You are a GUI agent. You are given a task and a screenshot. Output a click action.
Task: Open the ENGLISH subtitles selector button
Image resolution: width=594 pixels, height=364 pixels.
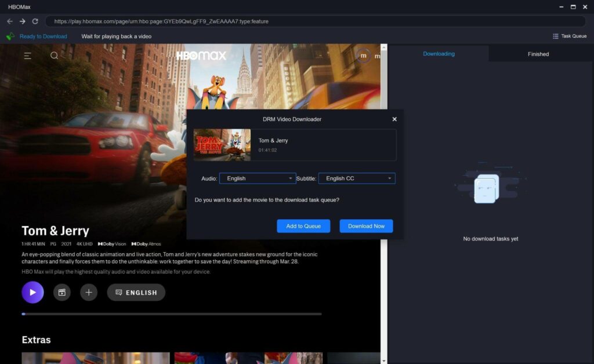click(136, 292)
